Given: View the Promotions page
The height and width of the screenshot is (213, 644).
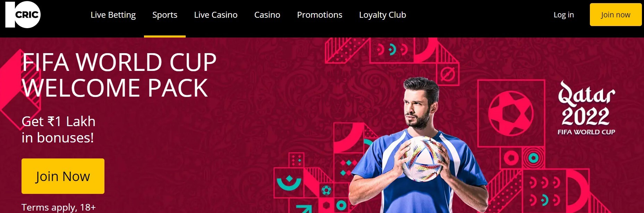Looking at the screenshot, I should click(320, 15).
